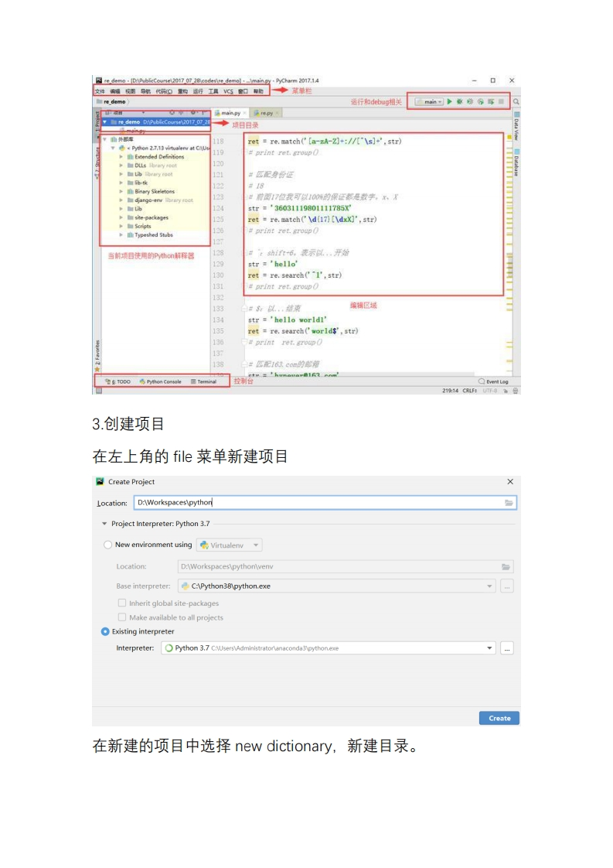Click the blue Create button

pos(499,718)
